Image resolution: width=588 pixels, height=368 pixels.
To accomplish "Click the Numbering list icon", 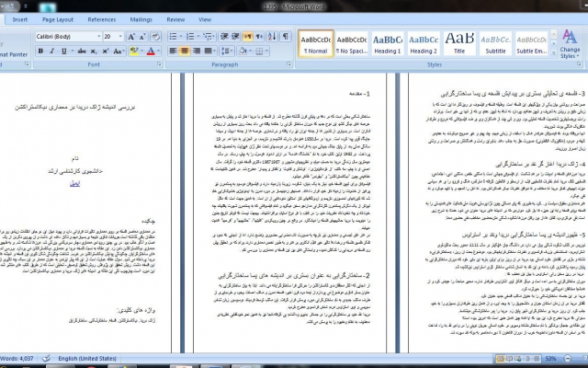I will point(190,37).
